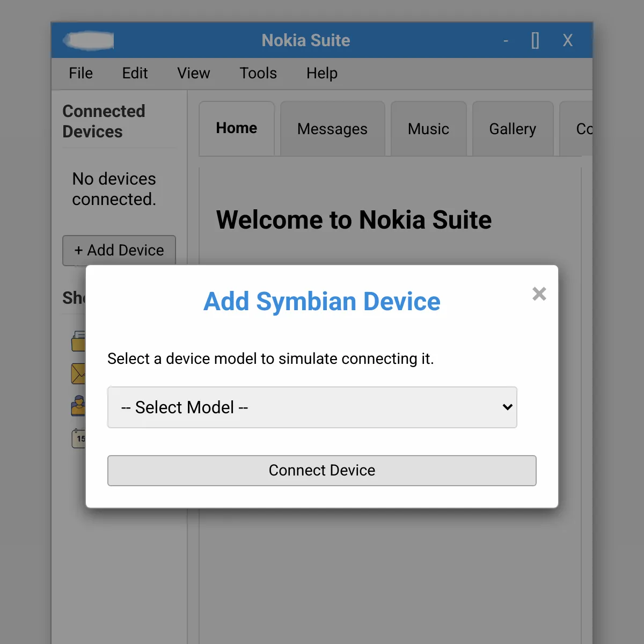
Task: Switch to the Gallery tab
Action: pyautogui.click(x=513, y=129)
